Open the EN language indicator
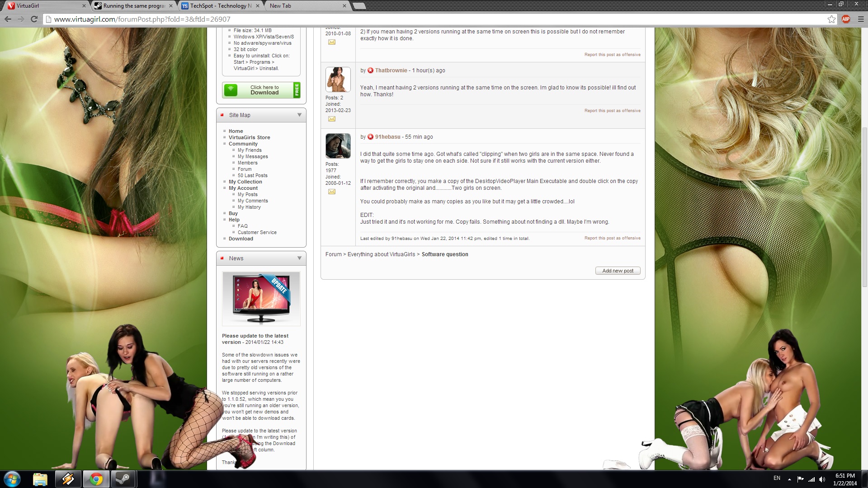The width and height of the screenshot is (868, 488). (777, 478)
